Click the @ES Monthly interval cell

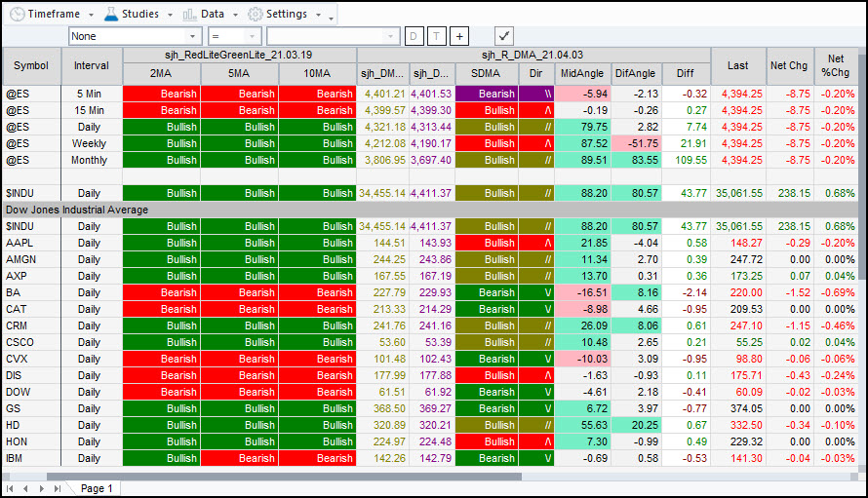[92, 160]
